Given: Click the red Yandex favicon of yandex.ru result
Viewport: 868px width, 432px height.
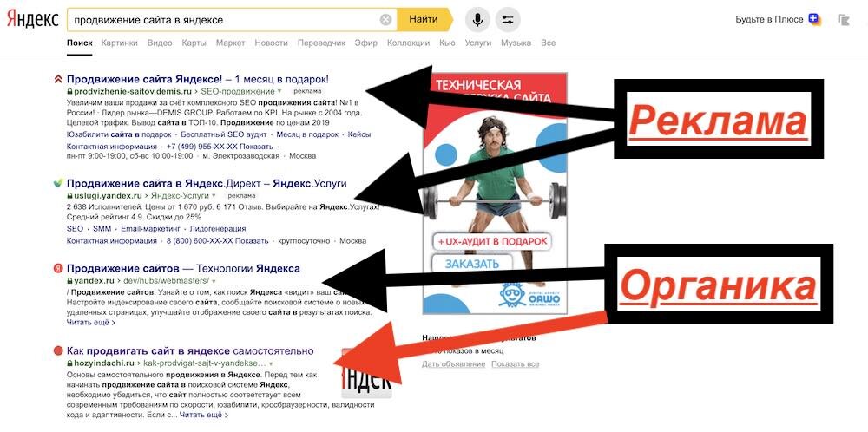Looking at the screenshot, I should coord(58,268).
